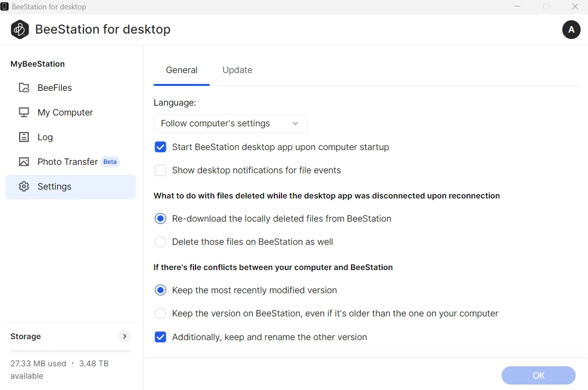Viewport: 588px width, 390px height.
Task: Click the My Computer monitor icon
Action: (x=24, y=113)
